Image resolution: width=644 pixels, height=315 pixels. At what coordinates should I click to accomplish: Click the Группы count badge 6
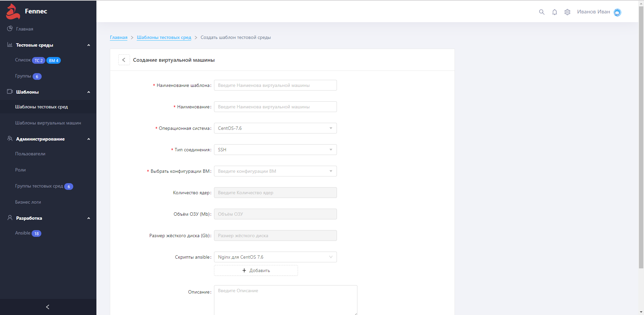(37, 76)
